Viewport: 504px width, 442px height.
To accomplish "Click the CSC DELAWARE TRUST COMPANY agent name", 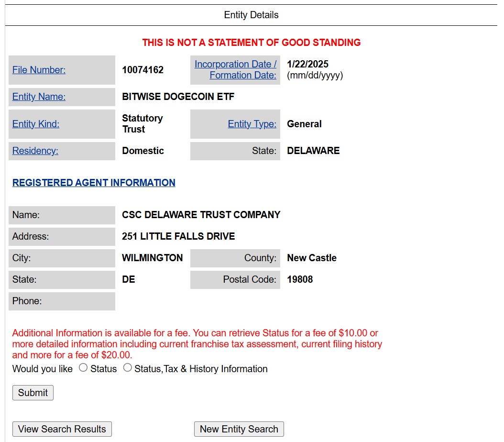I will pyautogui.click(x=201, y=215).
